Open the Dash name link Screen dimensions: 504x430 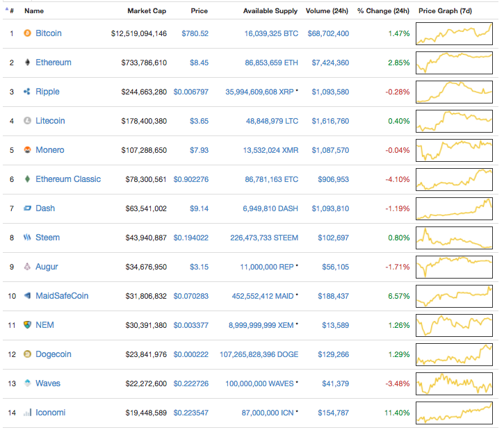45,208
